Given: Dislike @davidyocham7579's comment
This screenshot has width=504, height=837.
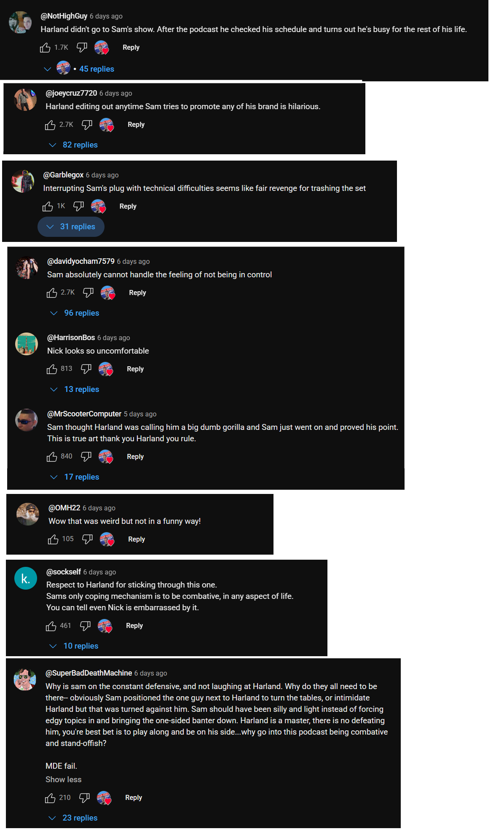Looking at the screenshot, I should click(88, 293).
